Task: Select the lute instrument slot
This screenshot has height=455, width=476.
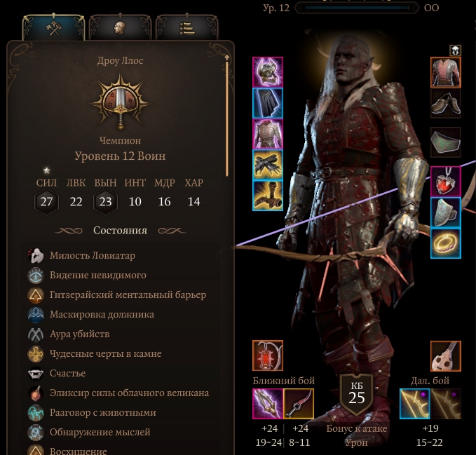Action: coord(446,355)
